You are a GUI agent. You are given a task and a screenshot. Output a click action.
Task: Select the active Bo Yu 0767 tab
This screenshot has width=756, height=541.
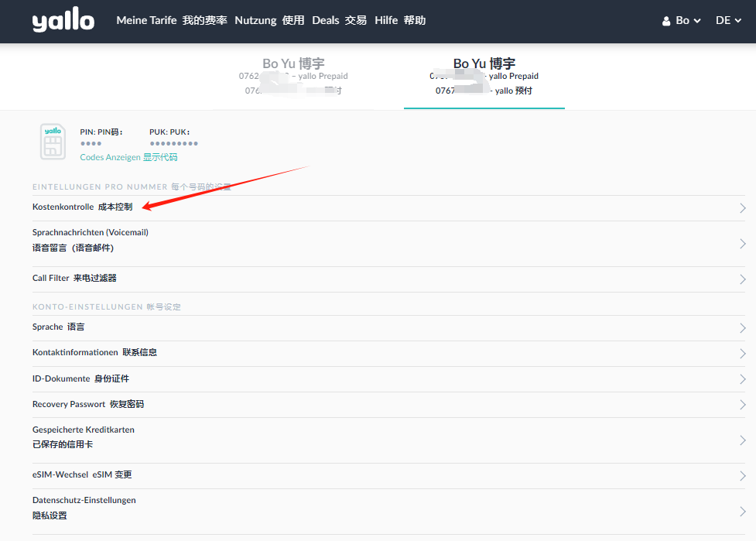click(484, 77)
